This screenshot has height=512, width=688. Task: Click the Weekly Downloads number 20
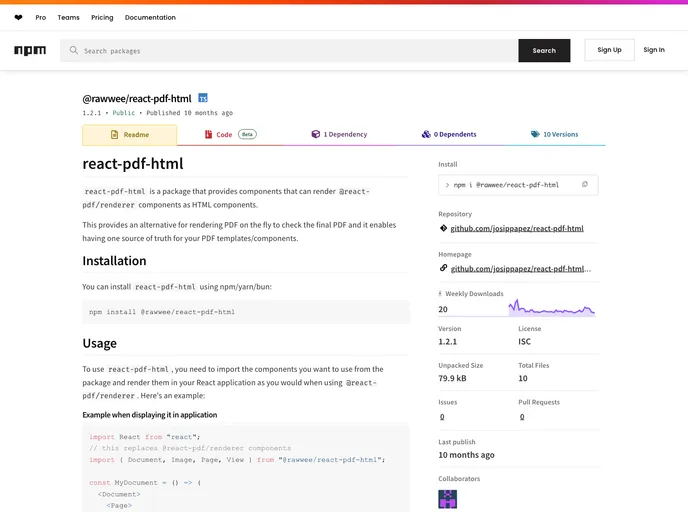point(443,309)
